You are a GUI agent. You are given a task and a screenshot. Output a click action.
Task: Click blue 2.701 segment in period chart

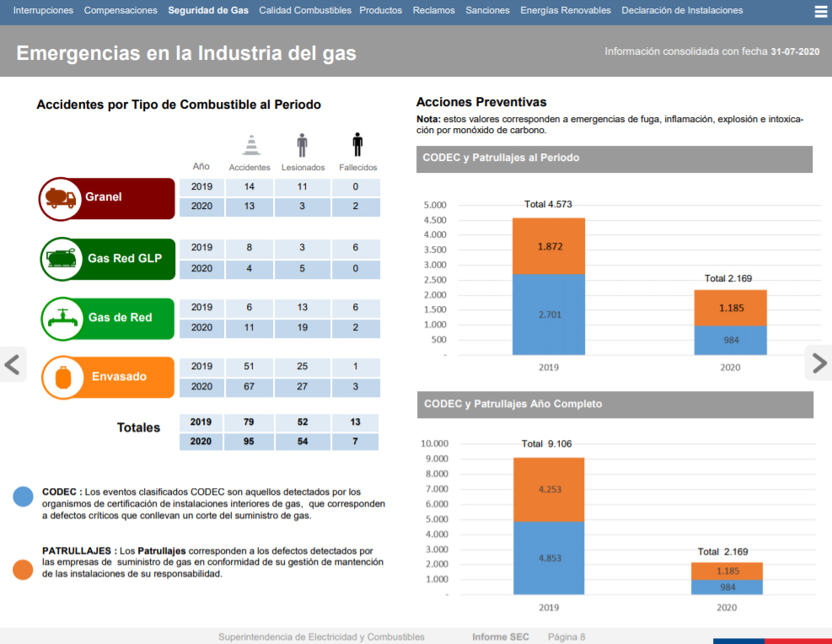549,314
